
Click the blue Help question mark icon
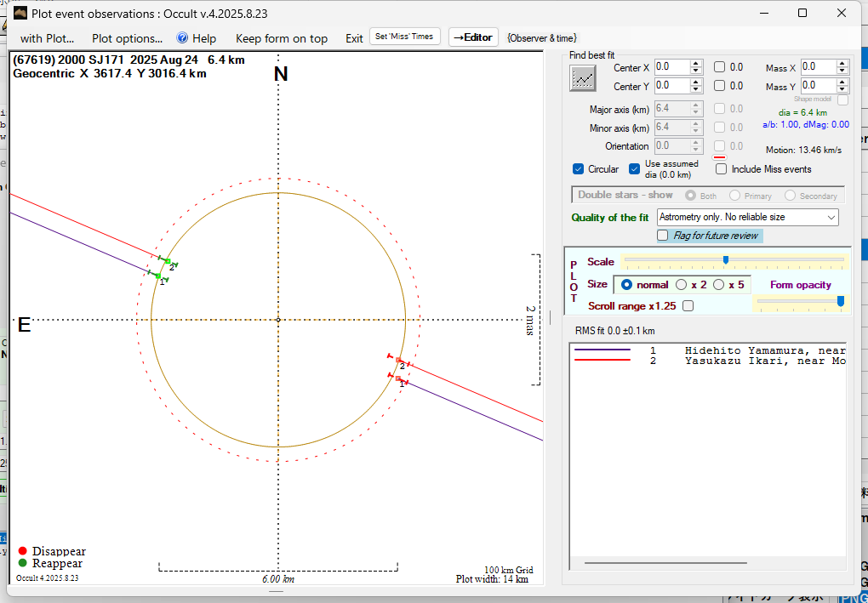tap(182, 38)
